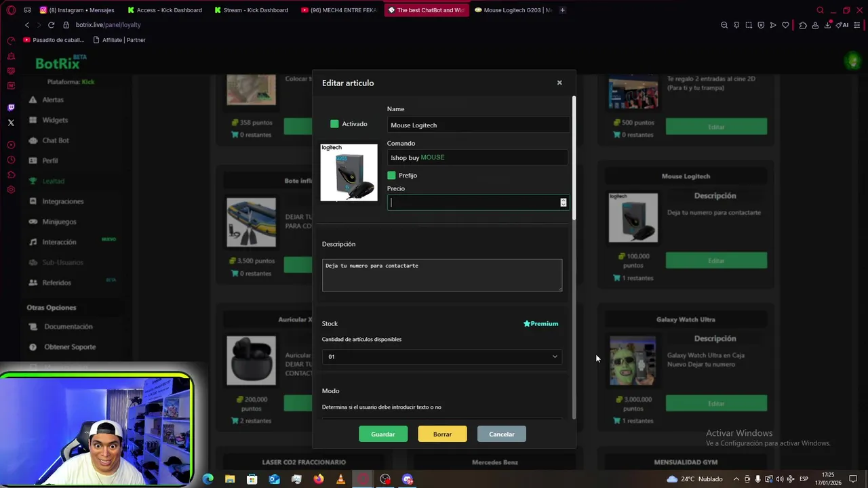Click the Borrar button
This screenshot has height=488, width=868.
(442, 434)
